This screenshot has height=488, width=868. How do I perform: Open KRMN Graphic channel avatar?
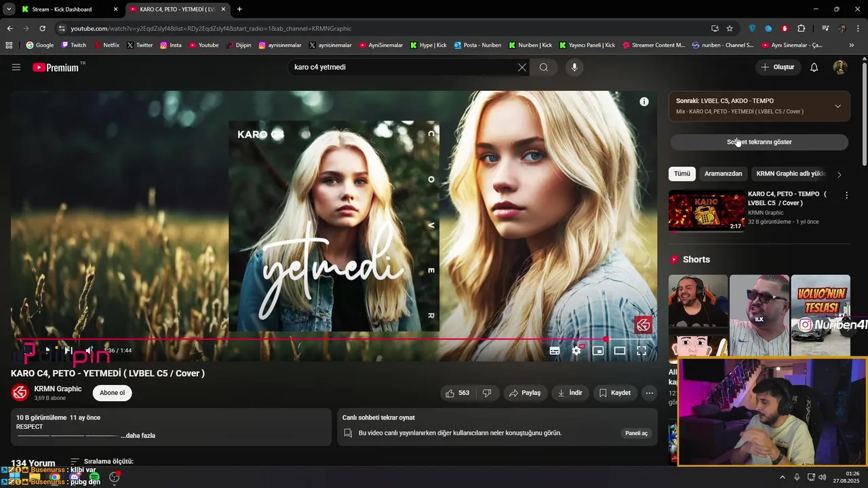[x=20, y=393]
